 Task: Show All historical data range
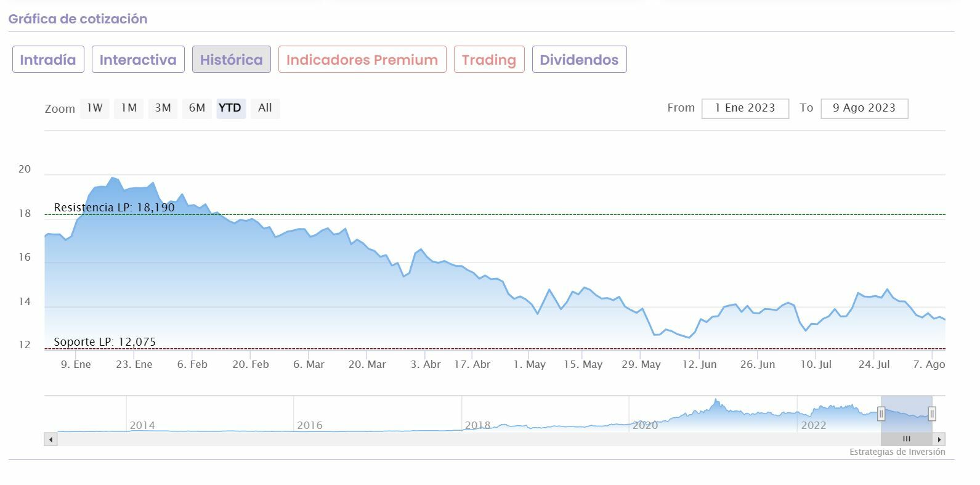265,108
